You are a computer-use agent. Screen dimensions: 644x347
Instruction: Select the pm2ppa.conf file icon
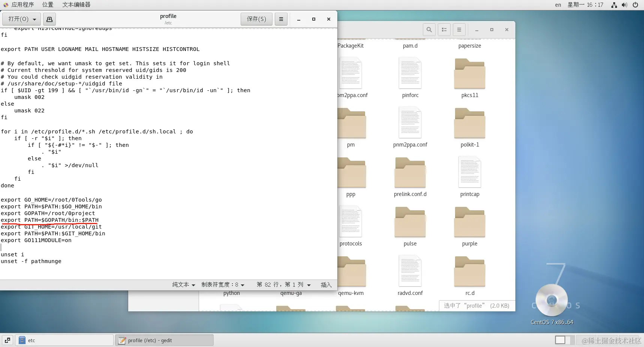350,73
